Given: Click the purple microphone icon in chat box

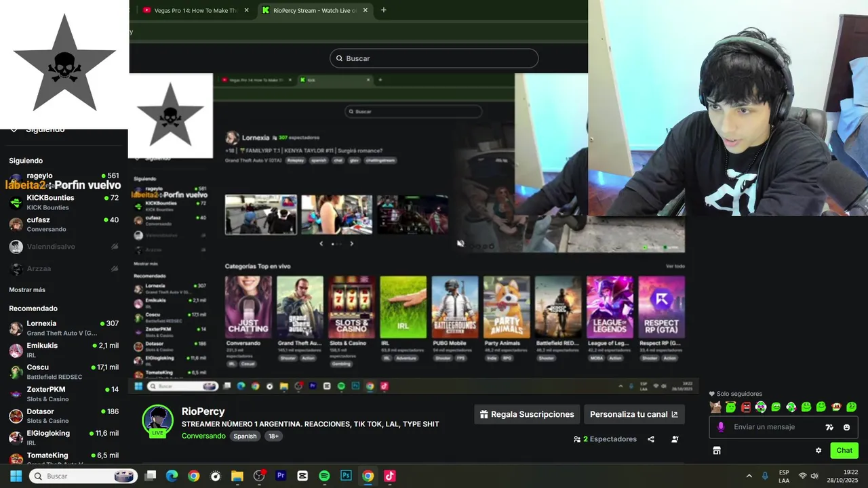Looking at the screenshot, I should pyautogui.click(x=721, y=427).
